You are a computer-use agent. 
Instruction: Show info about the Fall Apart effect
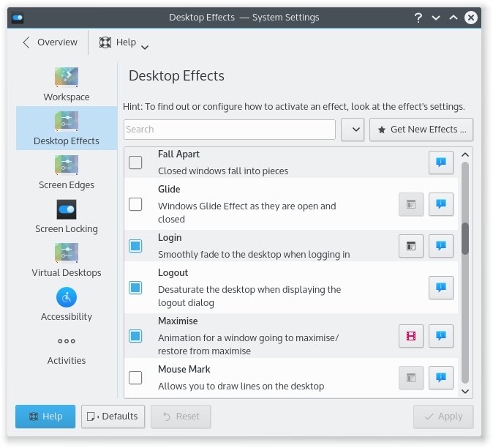[x=441, y=163]
